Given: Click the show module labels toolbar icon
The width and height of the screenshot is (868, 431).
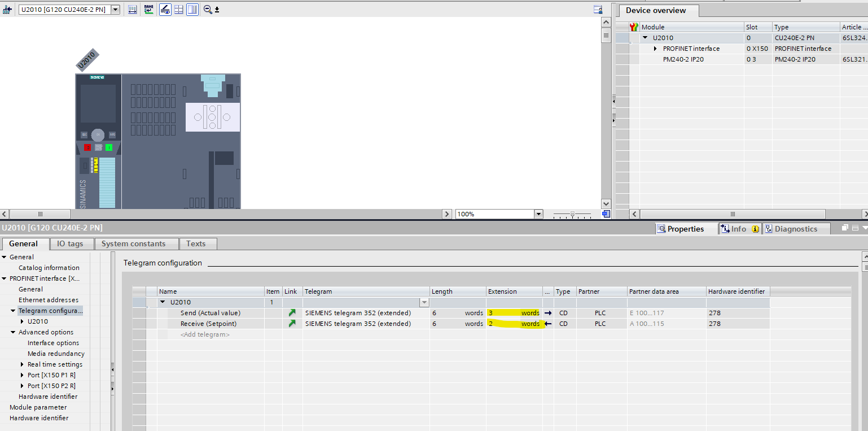Looking at the screenshot, I should pos(132,10).
